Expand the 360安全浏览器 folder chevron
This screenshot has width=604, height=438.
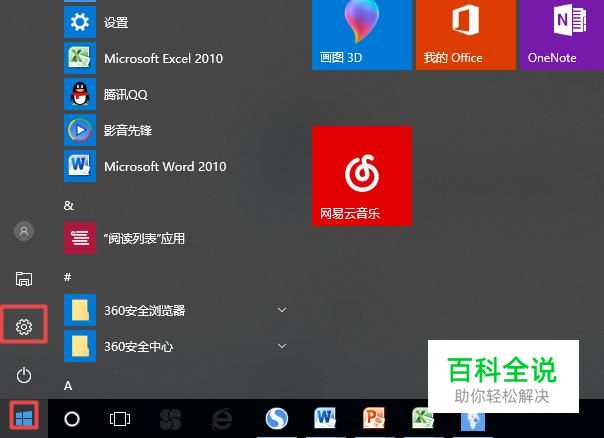tap(282, 310)
